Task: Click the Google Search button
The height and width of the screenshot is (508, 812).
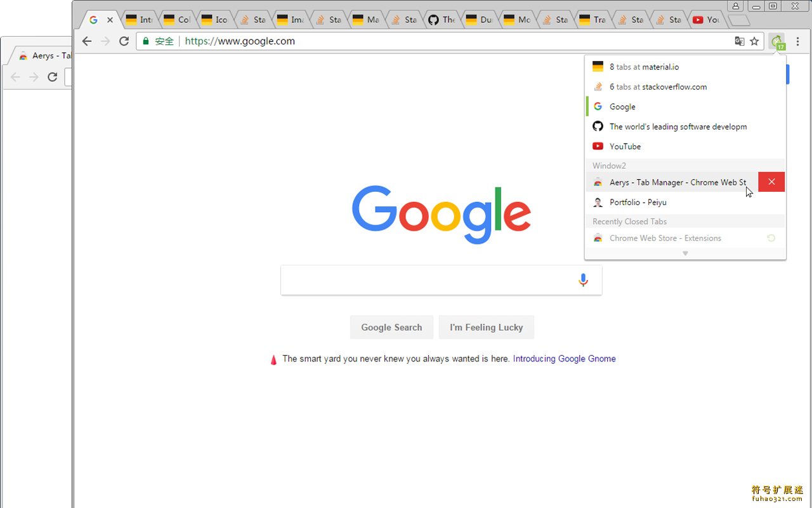Action: [x=391, y=327]
